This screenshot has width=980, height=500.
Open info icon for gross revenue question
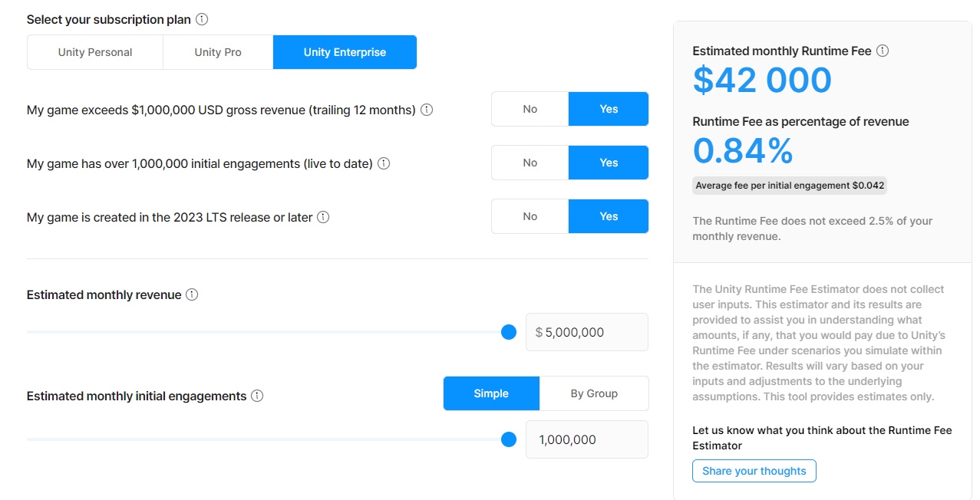(x=427, y=110)
